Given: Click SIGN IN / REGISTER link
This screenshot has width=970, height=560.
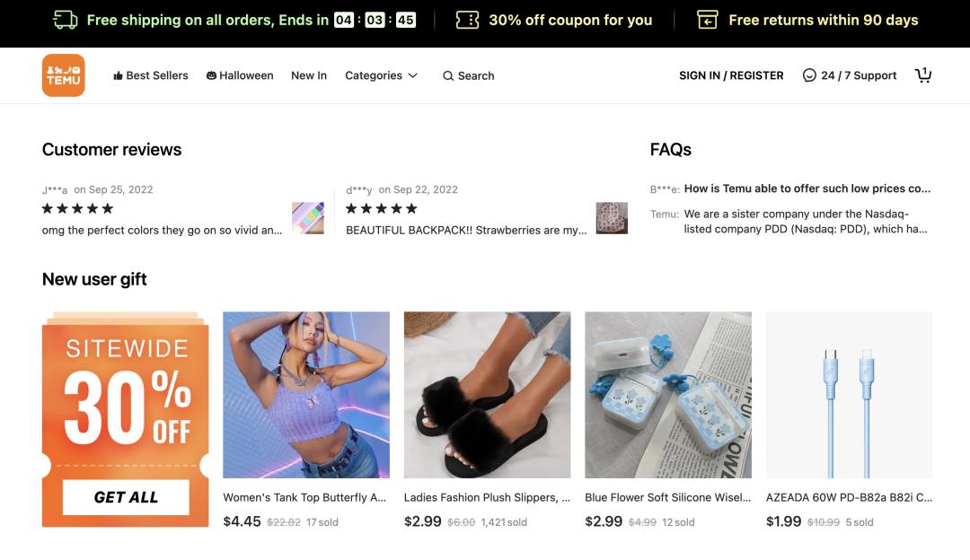Looking at the screenshot, I should [731, 75].
